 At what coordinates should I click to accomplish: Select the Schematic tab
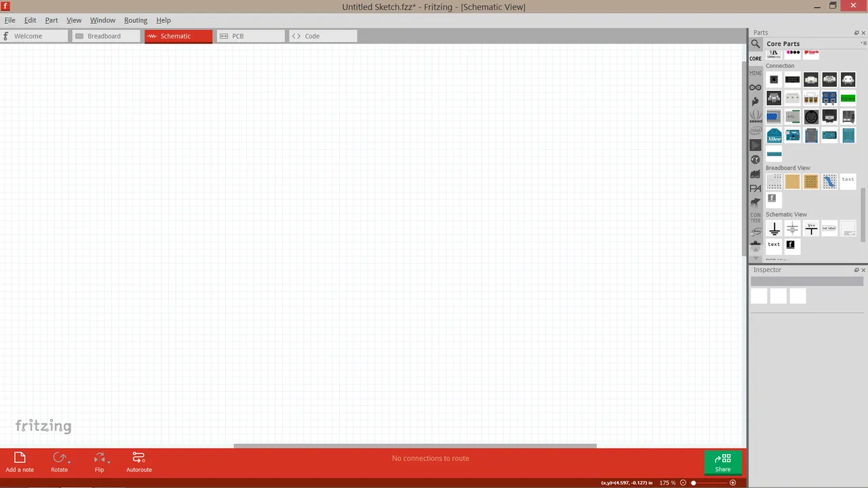pos(178,36)
